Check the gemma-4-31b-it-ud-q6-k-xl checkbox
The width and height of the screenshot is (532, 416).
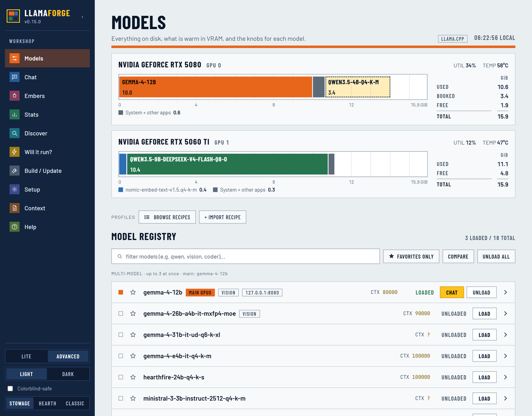[121, 335]
